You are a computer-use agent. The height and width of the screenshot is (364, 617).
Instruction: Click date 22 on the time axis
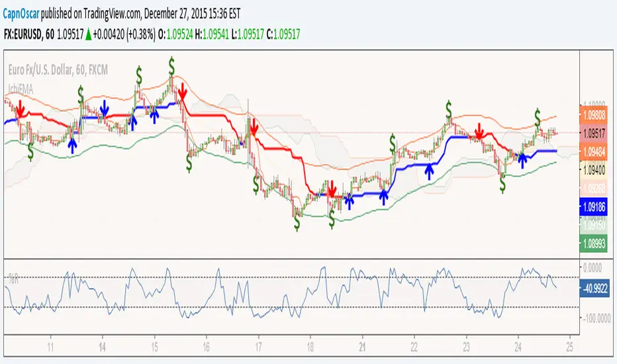click(414, 347)
